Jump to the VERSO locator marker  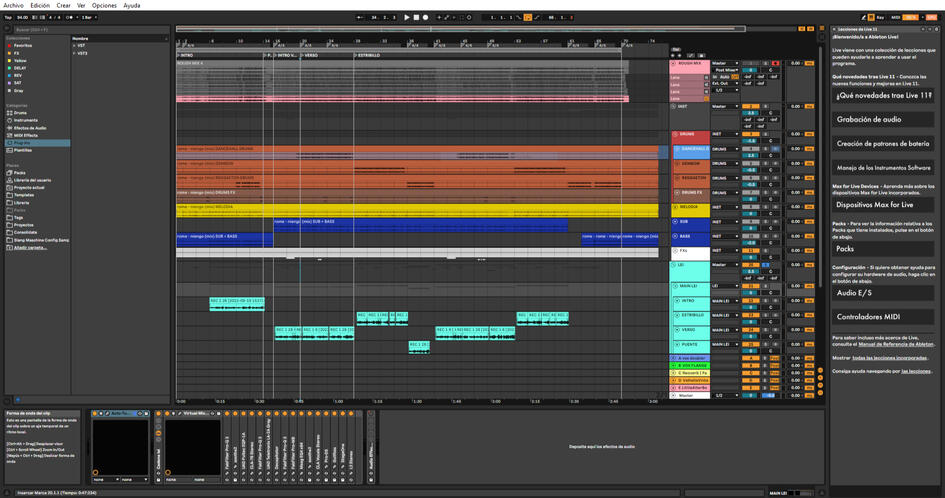309,55
